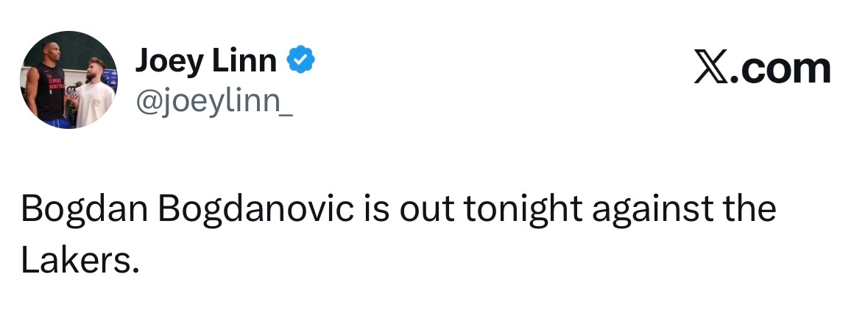This screenshot has width=868, height=330.
Task: Click the word "Lakers." in the tweet
Action: point(80,261)
